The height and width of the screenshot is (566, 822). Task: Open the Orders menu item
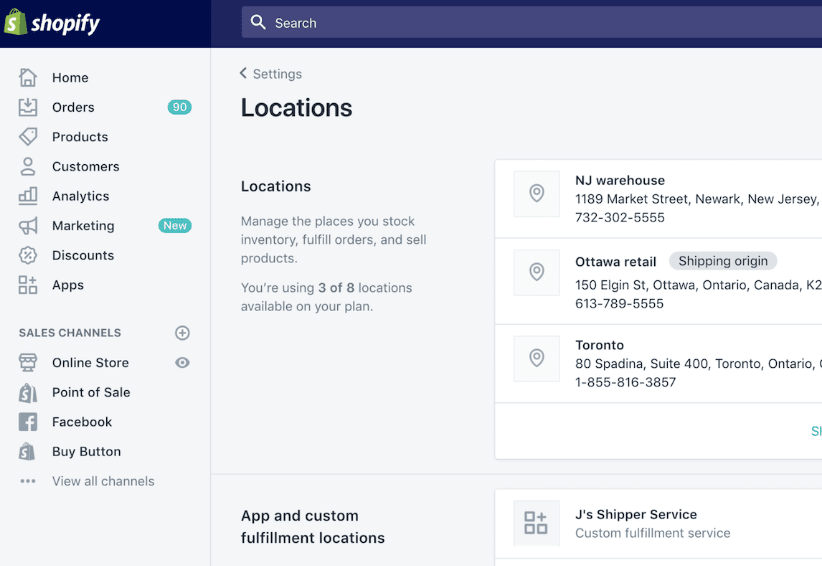(73, 107)
